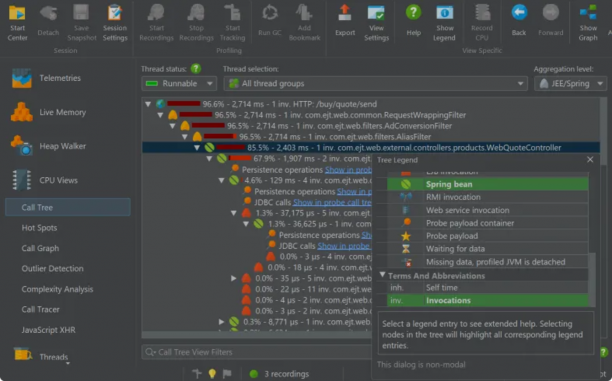Click the pin icon in status bar
The height and width of the screenshot is (381, 612).
197,374
